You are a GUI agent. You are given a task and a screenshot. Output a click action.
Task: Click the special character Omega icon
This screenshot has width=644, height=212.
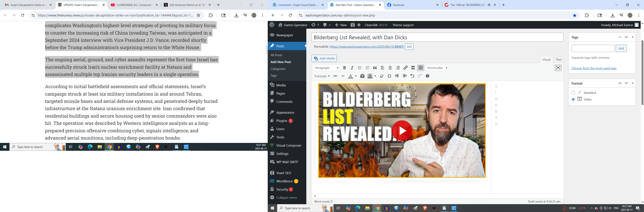click(389, 76)
